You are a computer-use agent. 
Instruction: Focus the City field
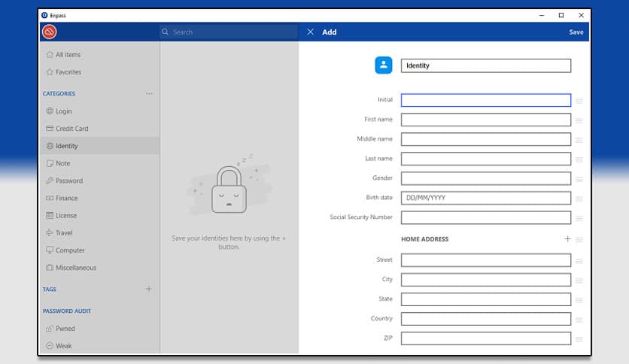[x=486, y=280]
